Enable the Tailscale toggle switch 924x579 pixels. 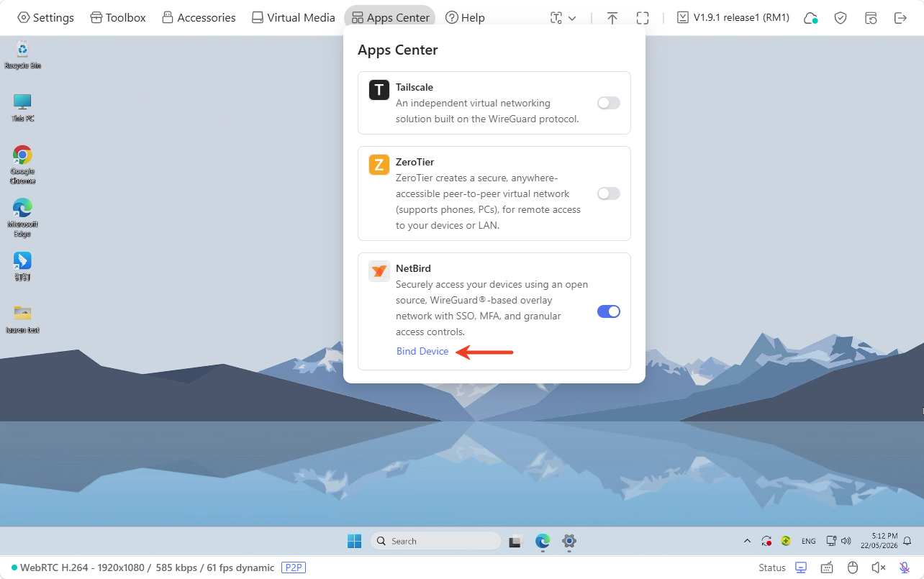[609, 103]
